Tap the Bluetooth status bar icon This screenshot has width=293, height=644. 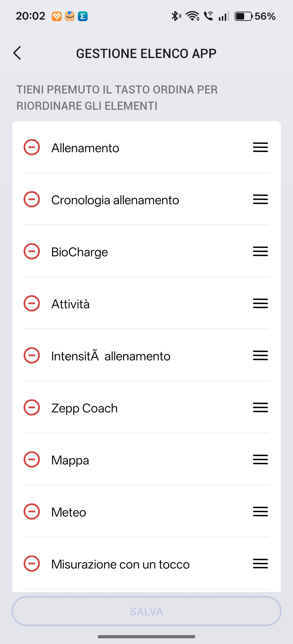(x=176, y=16)
